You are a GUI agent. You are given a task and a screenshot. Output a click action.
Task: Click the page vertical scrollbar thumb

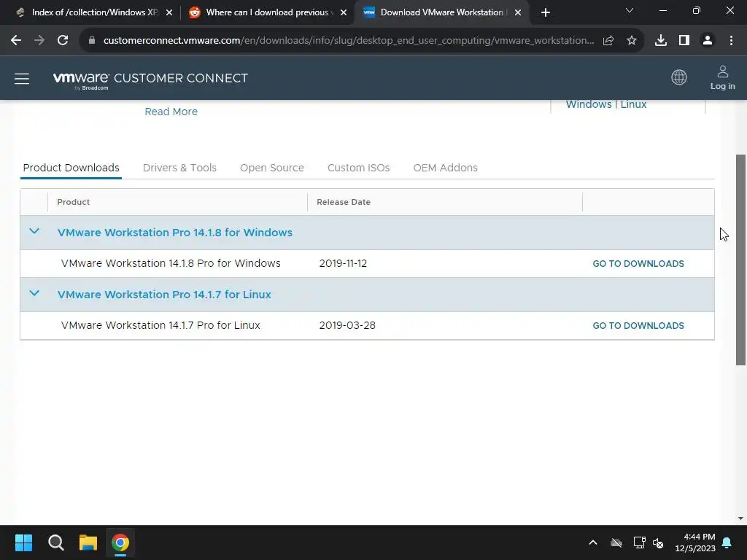pos(740,260)
